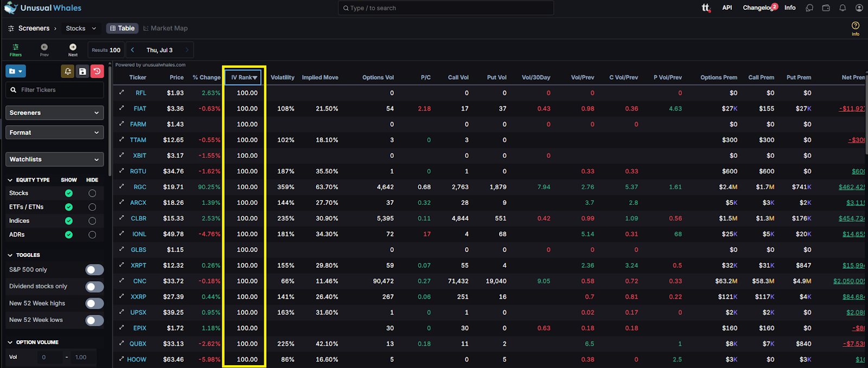Viewport: 868px width, 368px height.
Task: Open the tastytrade tt logo icon
Action: tap(705, 8)
